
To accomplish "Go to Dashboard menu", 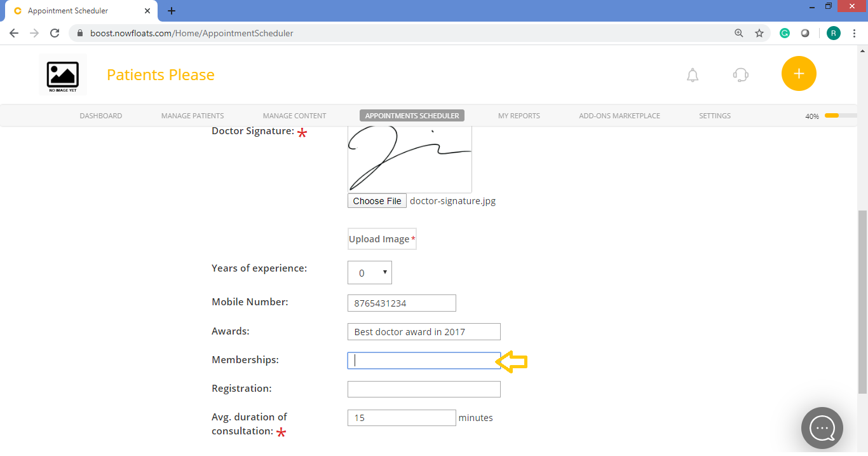I will (101, 116).
